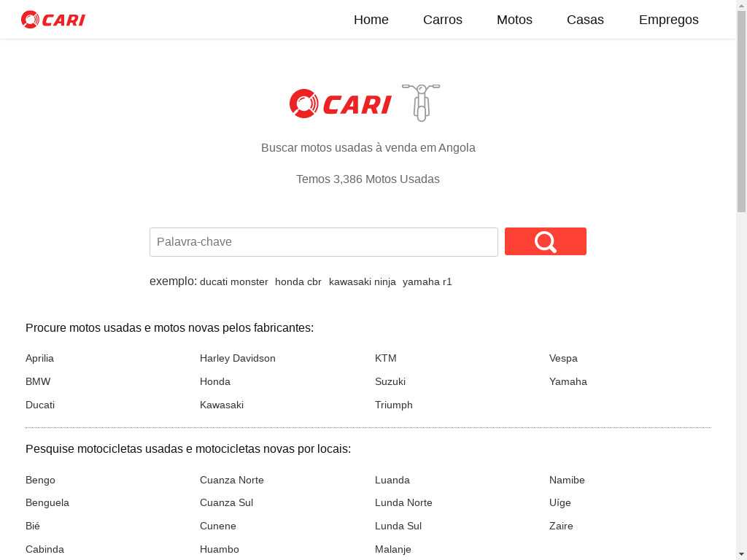Click the large CARI logo above the tagline
Screen dimensions: 747x560
(341, 104)
